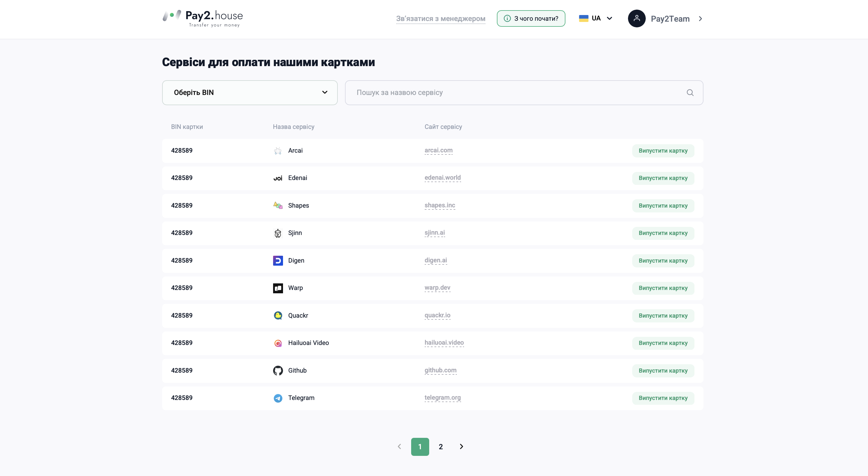Click 'Випустити картку' for Shapes

pyautogui.click(x=663, y=206)
